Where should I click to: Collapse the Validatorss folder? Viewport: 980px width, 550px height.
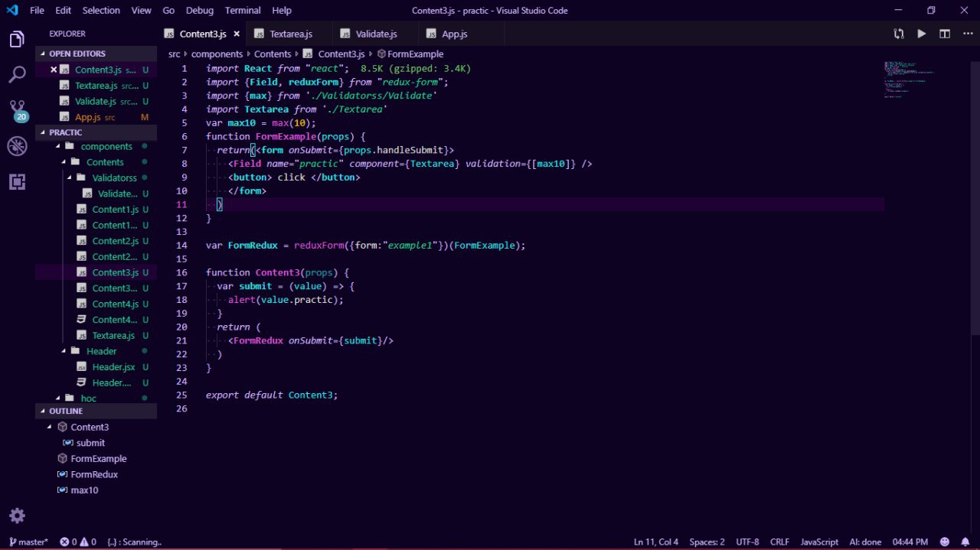pos(114,178)
